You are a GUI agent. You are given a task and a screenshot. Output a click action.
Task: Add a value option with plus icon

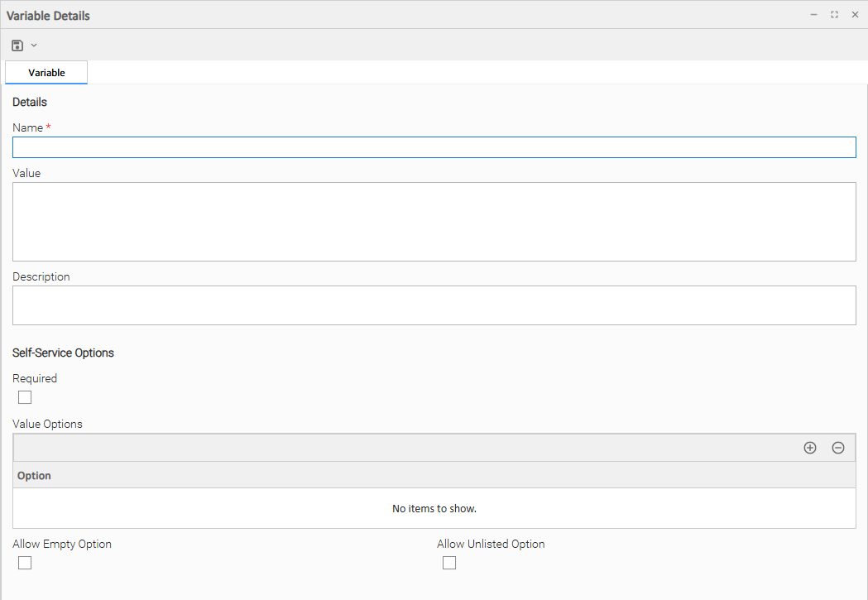pos(810,448)
